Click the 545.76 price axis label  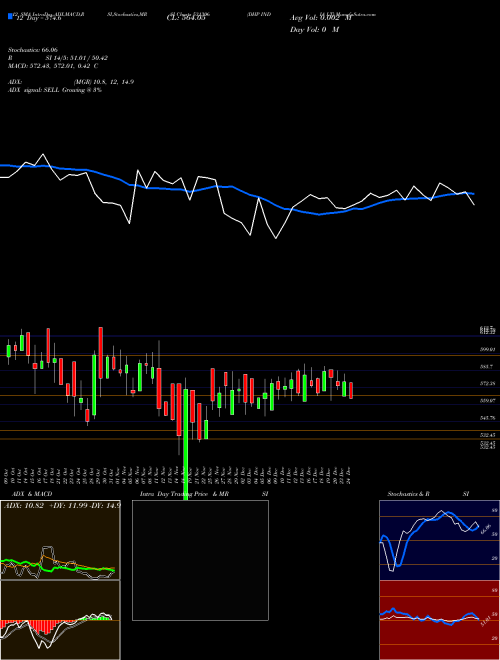pos(488,418)
